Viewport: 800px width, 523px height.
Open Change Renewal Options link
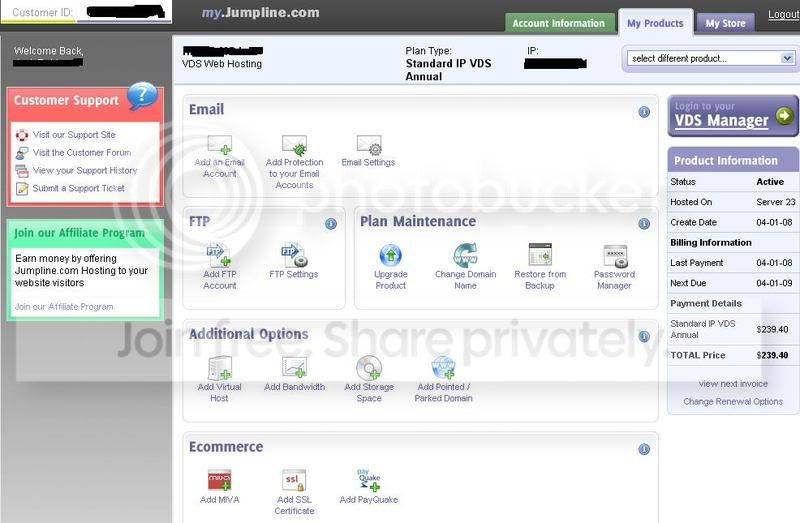(x=733, y=402)
